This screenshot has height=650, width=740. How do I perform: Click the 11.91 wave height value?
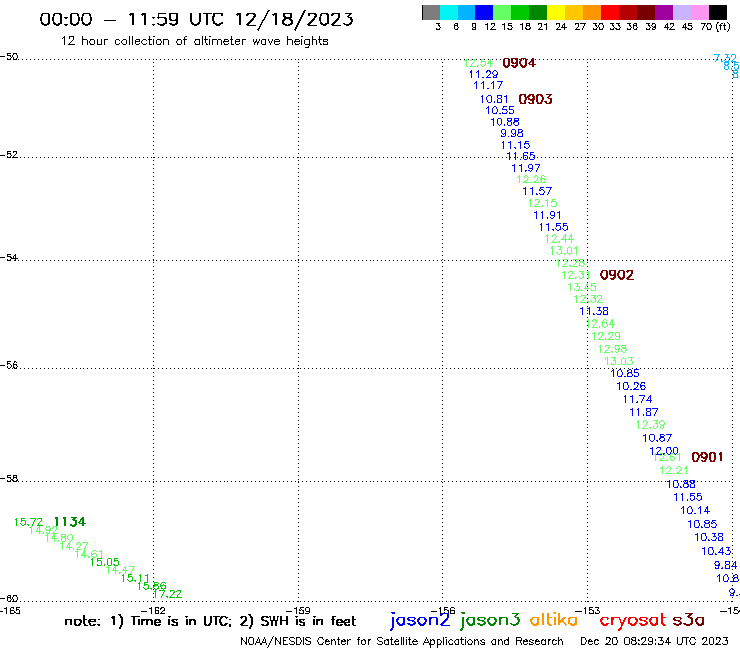click(x=547, y=215)
